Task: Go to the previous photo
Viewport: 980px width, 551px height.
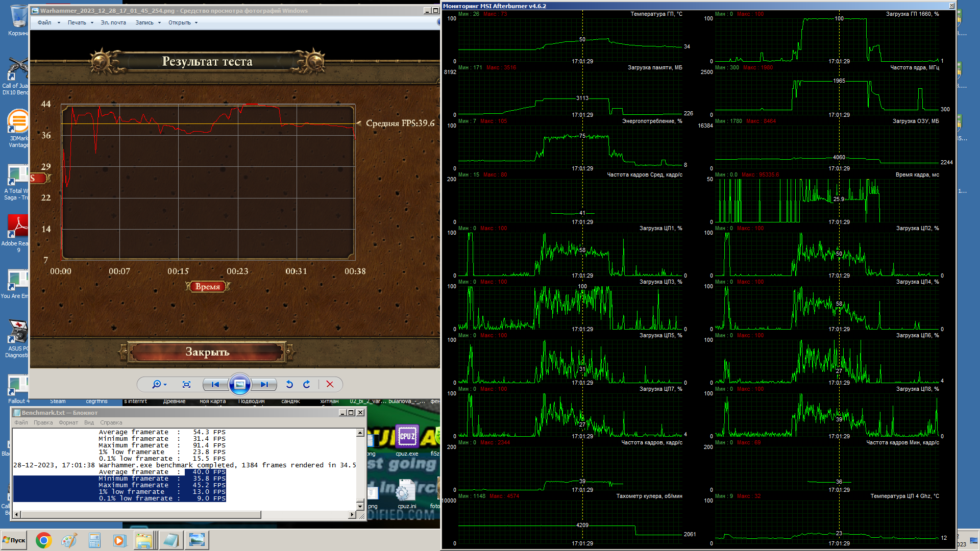Action: coord(215,385)
